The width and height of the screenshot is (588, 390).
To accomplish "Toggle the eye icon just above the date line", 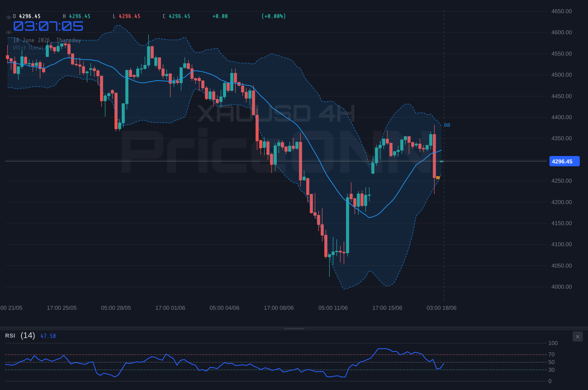I will 8,32.
